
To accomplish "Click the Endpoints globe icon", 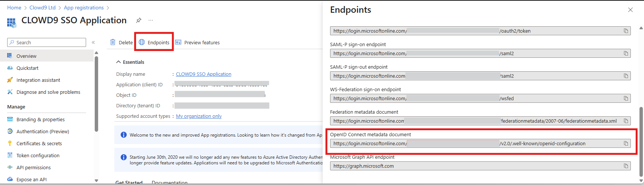I will coord(142,42).
